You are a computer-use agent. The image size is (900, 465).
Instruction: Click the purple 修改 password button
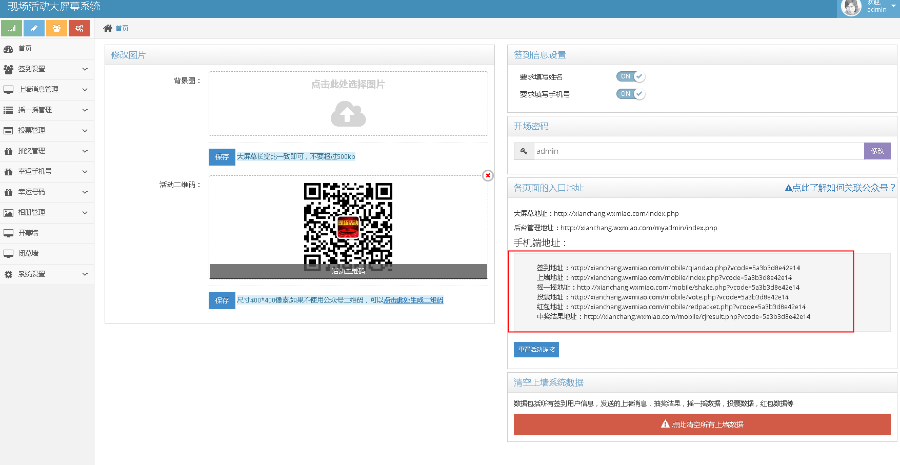(x=877, y=151)
